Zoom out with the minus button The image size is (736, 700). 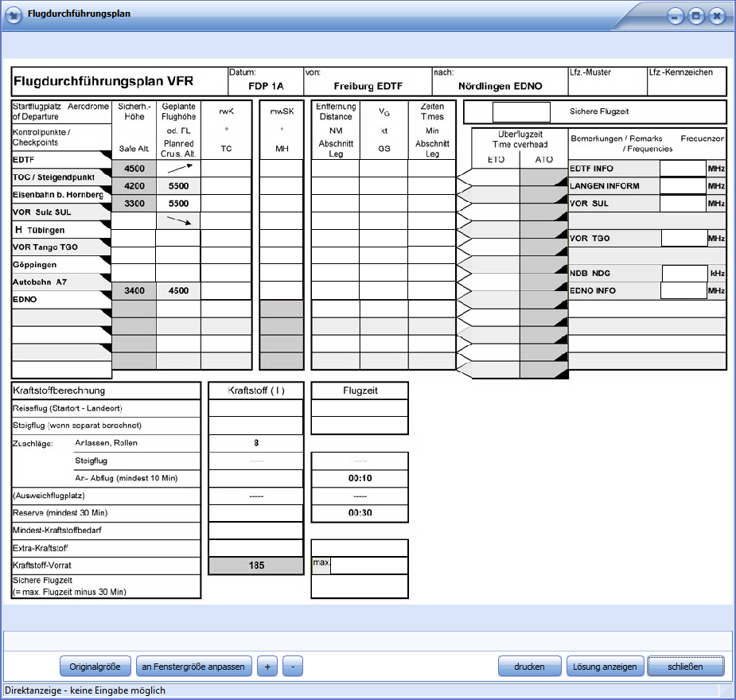[293, 667]
